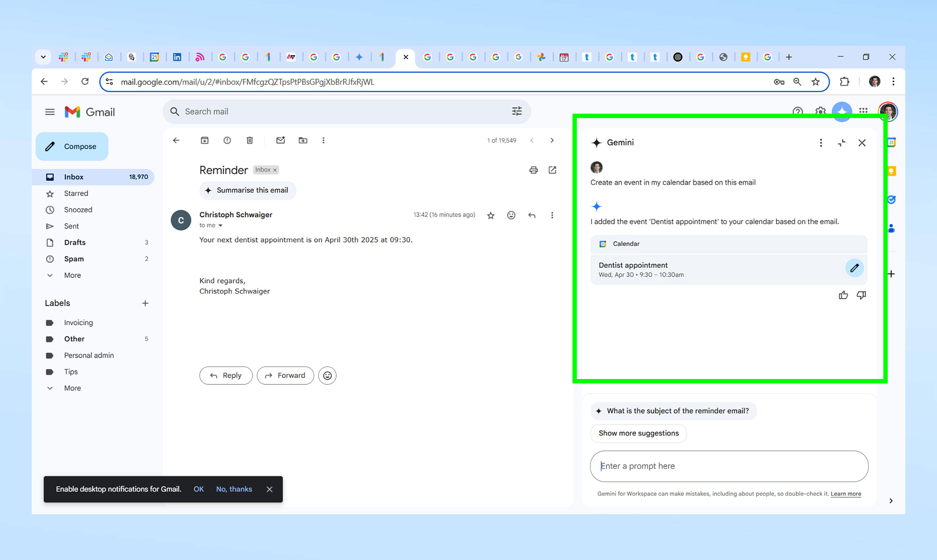Open Gmail account avatar menu

pos(888,111)
